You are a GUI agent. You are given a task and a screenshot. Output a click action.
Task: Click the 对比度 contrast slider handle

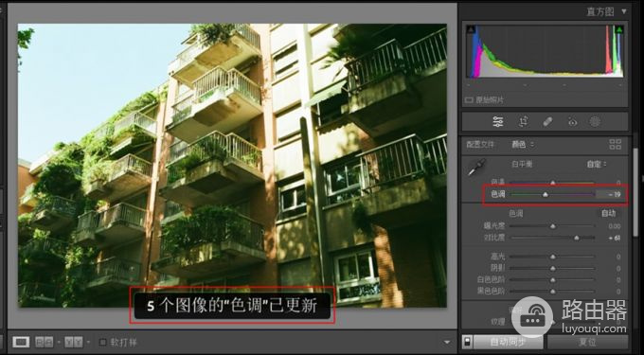pos(577,238)
